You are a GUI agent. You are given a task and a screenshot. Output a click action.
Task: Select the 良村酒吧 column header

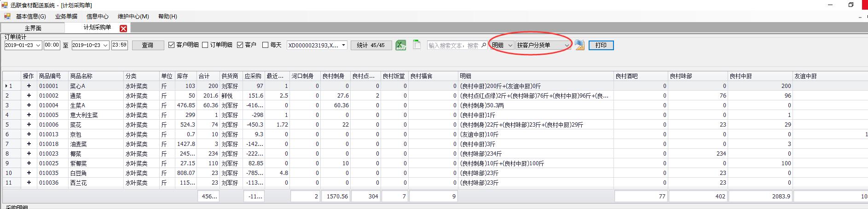pos(641,76)
